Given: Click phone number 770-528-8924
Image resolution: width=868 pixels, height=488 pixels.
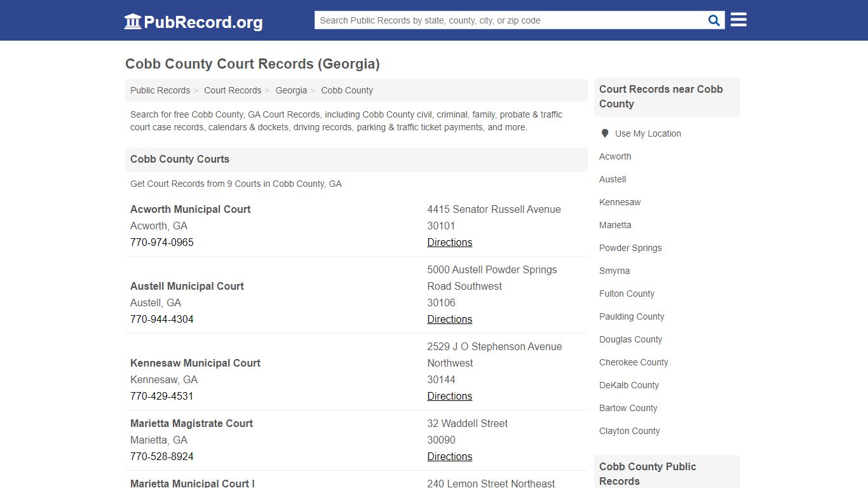Looking at the screenshot, I should (x=162, y=456).
